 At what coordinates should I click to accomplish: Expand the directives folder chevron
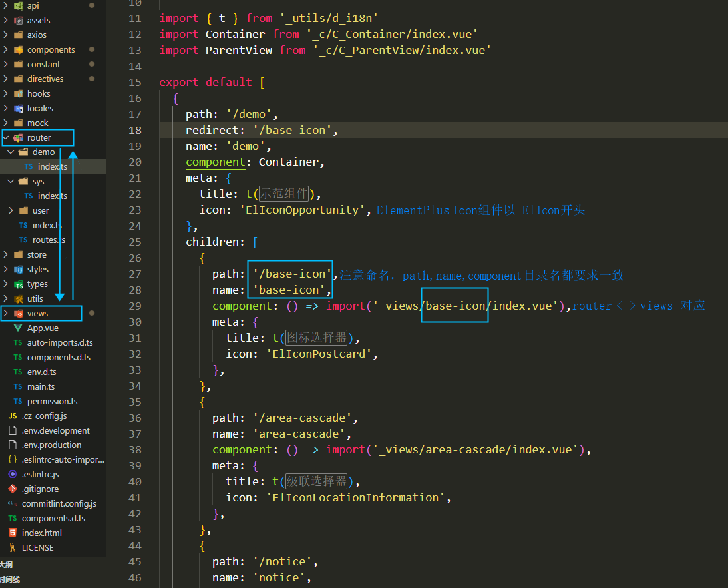click(5, 79)
